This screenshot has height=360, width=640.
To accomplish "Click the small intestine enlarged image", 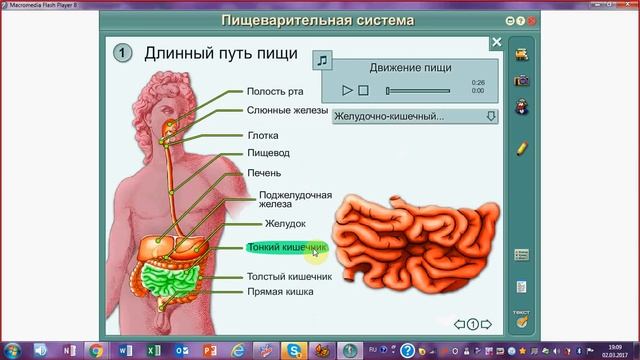I will coord(416,243).
